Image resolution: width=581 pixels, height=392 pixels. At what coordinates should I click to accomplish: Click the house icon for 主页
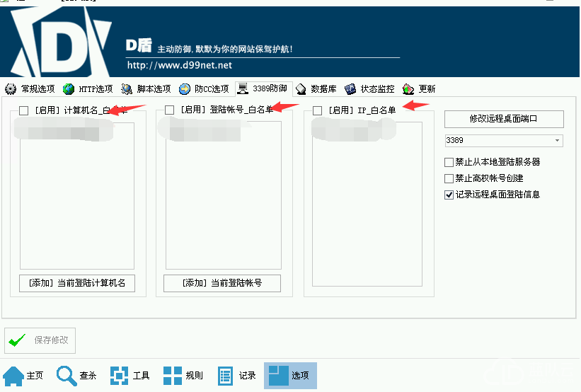(13, 376)
